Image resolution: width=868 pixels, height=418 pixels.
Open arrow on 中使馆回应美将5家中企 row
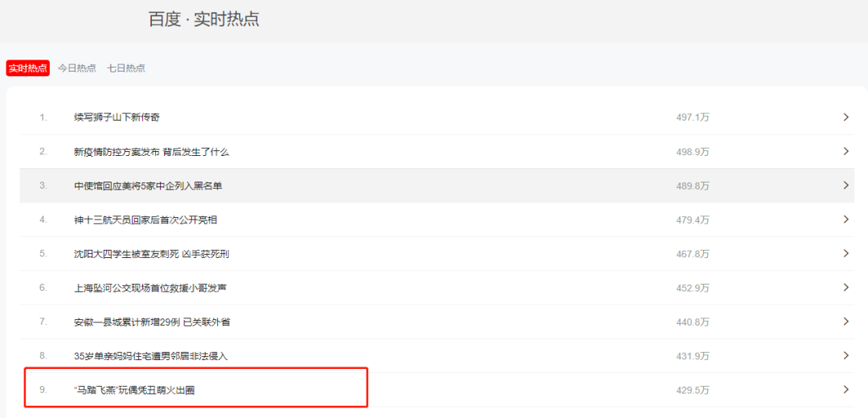(x=845, y=186)
